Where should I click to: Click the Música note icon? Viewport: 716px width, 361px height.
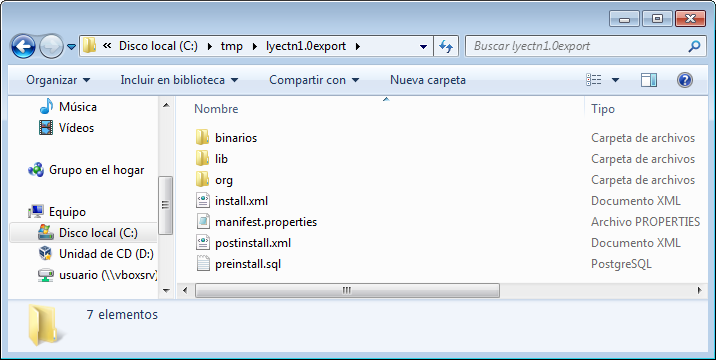[x=46, y=107]
